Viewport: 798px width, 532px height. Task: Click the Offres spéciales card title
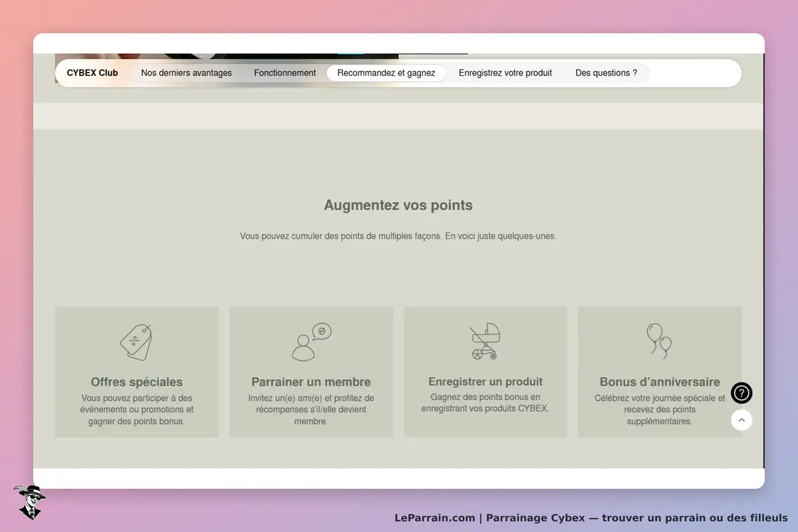(x=136, y=382)
